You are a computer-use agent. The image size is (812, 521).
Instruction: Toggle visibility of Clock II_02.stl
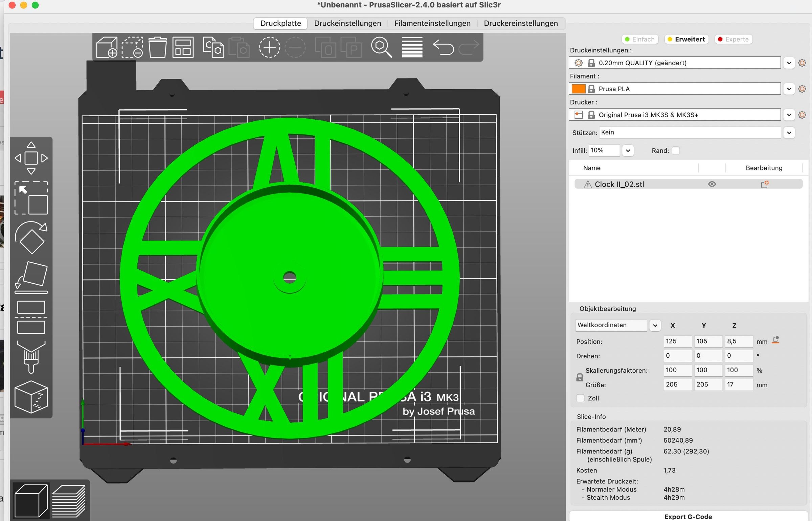click(712, 184)
